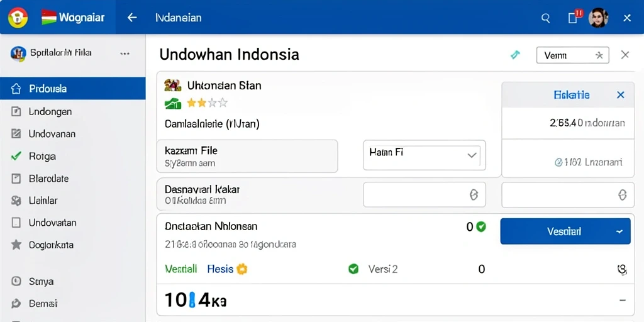The image size is (644, 322).
Task: Click the teal pin icon near Vemn
Action: coord(515,55)
